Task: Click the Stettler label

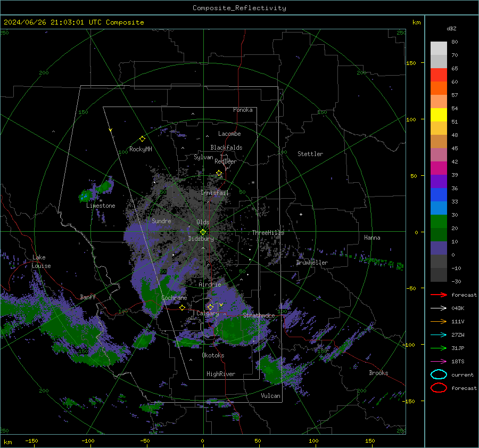Action: [x=310, y=154]
